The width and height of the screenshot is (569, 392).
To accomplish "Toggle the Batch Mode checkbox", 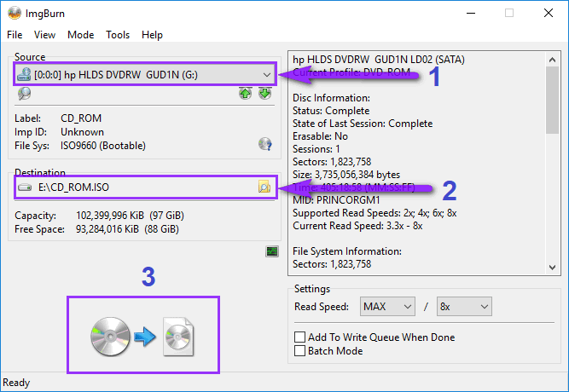I will [299, 350].
